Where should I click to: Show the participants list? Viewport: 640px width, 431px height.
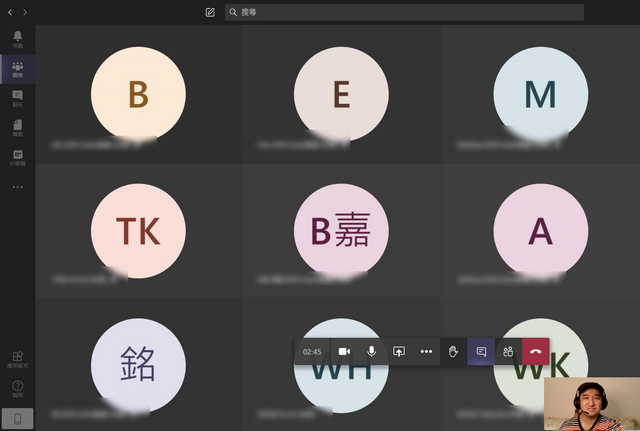tap(508, 352)
